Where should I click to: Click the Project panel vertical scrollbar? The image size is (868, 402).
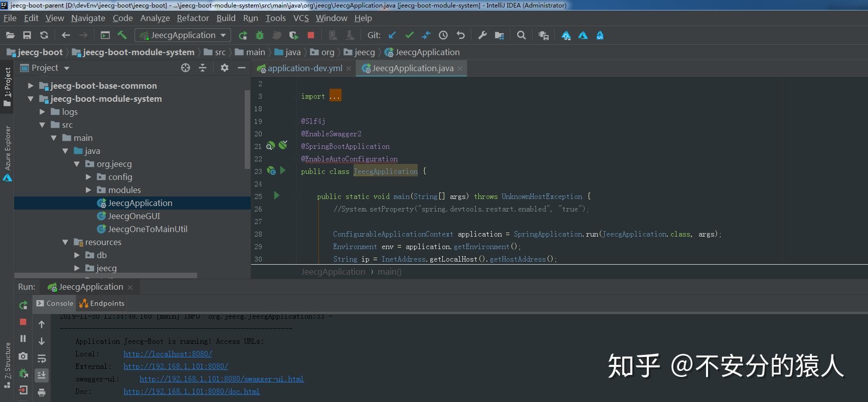tap(247, 129)
